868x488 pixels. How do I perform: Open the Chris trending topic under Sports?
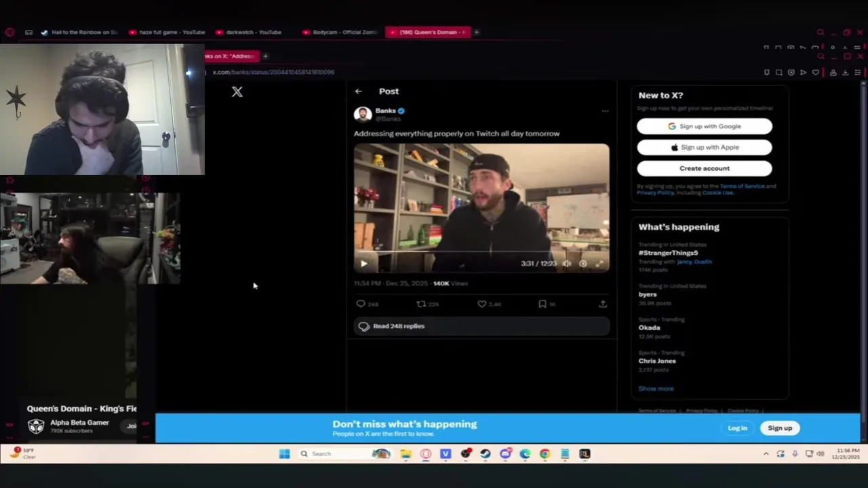[x=657, y=361]
